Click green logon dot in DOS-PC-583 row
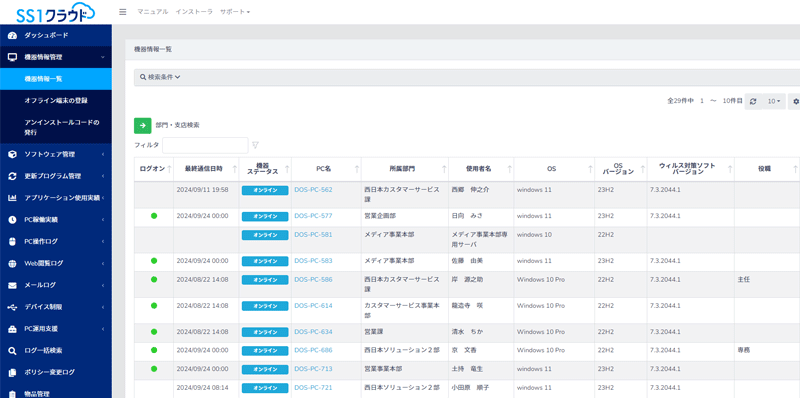 point(154,261)
